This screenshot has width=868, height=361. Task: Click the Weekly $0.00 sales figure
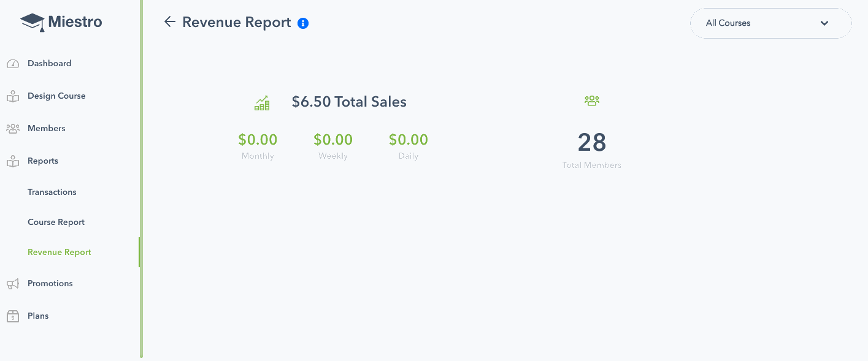coord(333,140)
